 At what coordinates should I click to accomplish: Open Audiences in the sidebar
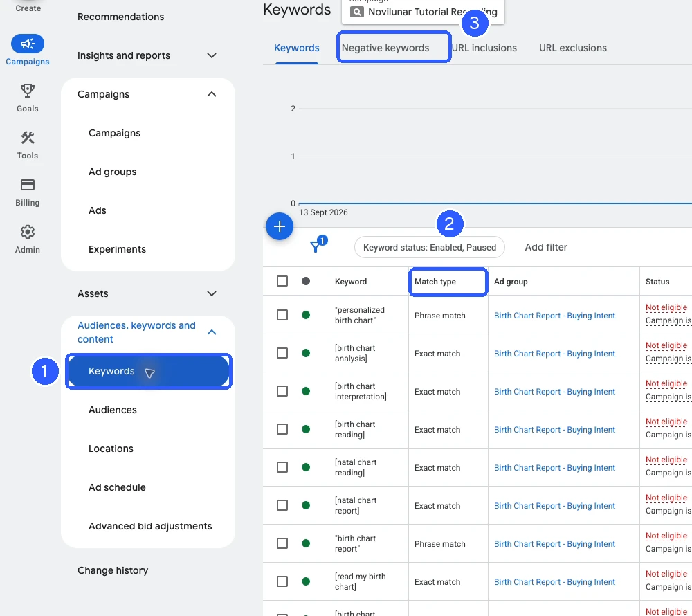click(x=113, y=410)
